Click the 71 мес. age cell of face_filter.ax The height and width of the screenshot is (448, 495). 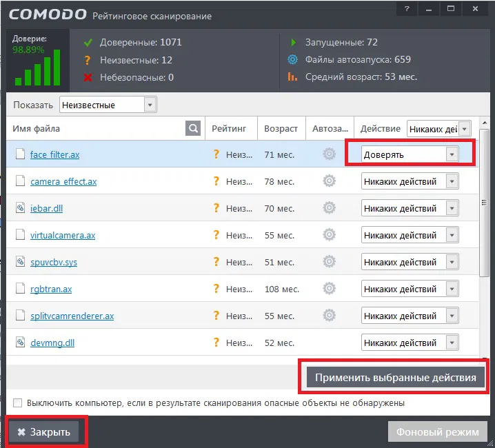click(x=279, y=154)
